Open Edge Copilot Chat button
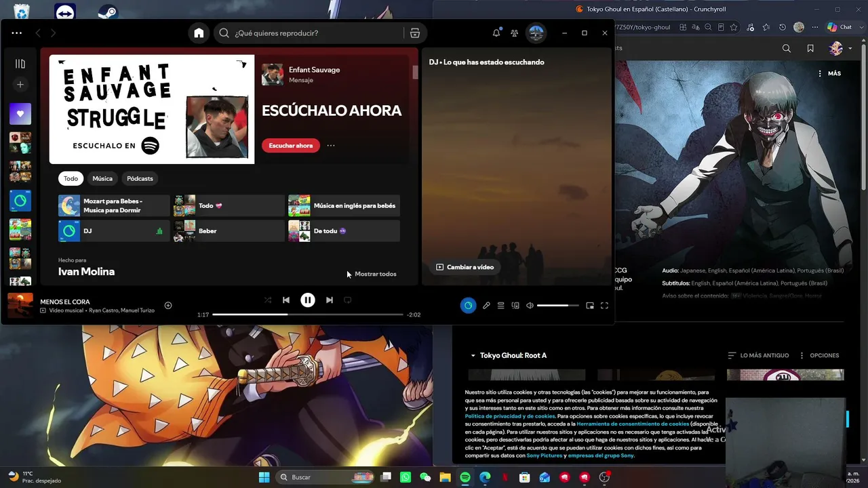Image resolution: width=868 pixels, height=488 pixels. (x=840, y=27)
